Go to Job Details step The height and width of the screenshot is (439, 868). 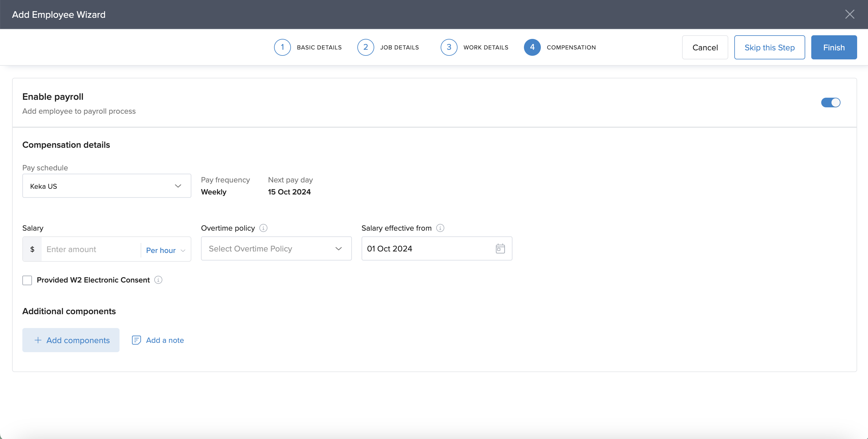tap(365, 47)
